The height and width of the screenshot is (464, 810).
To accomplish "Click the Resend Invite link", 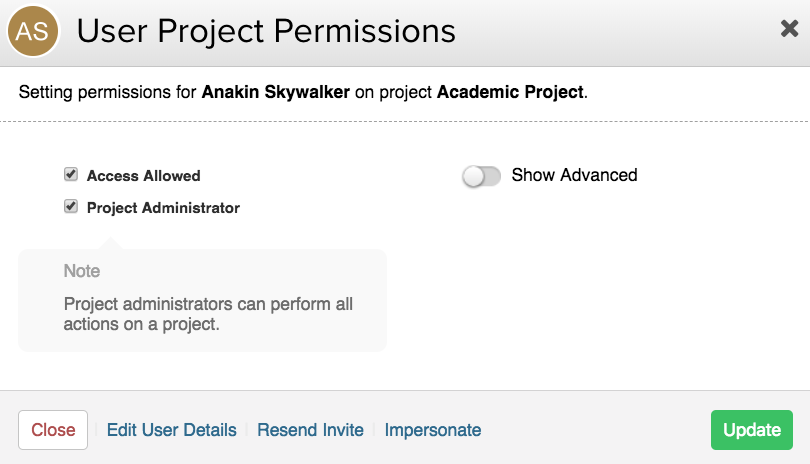I will coord(310,430).
